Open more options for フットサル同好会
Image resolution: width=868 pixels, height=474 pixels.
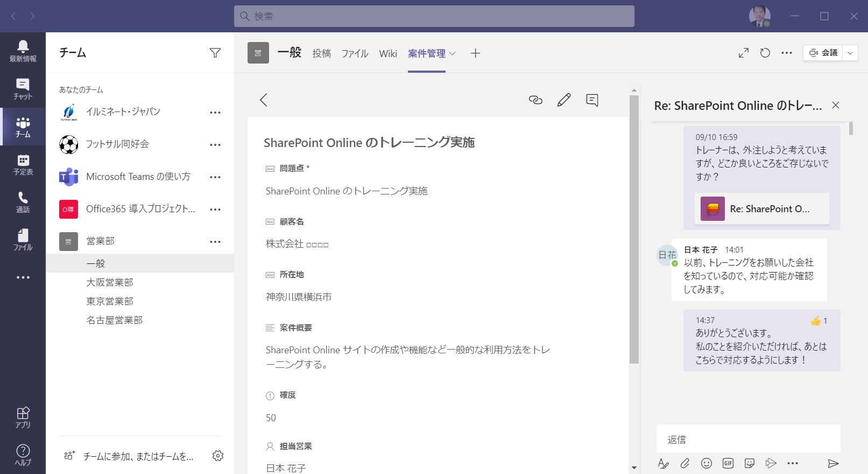215,145
